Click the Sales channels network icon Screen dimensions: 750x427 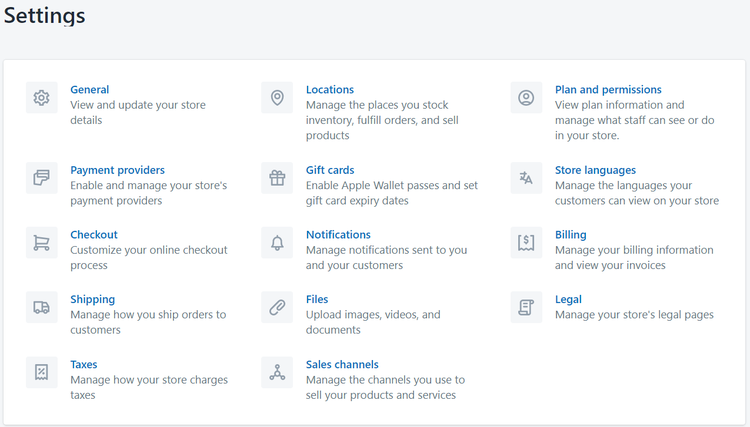coord(277,373)
